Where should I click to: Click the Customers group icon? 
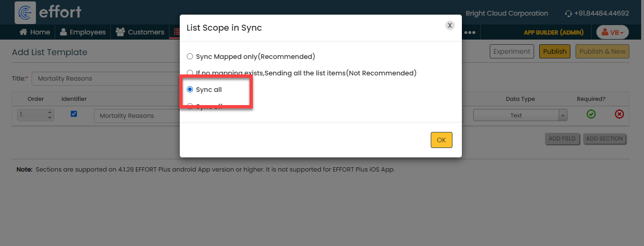(120, 32)
